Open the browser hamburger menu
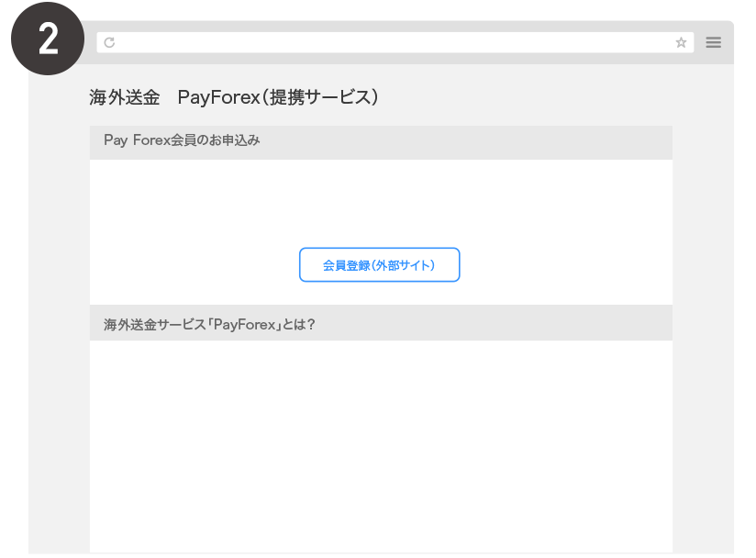The width and height of the screenshot is (756, 558). (714, 42)
